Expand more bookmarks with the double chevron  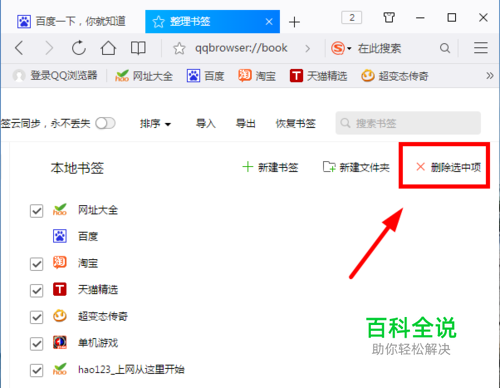pos(489,76)
